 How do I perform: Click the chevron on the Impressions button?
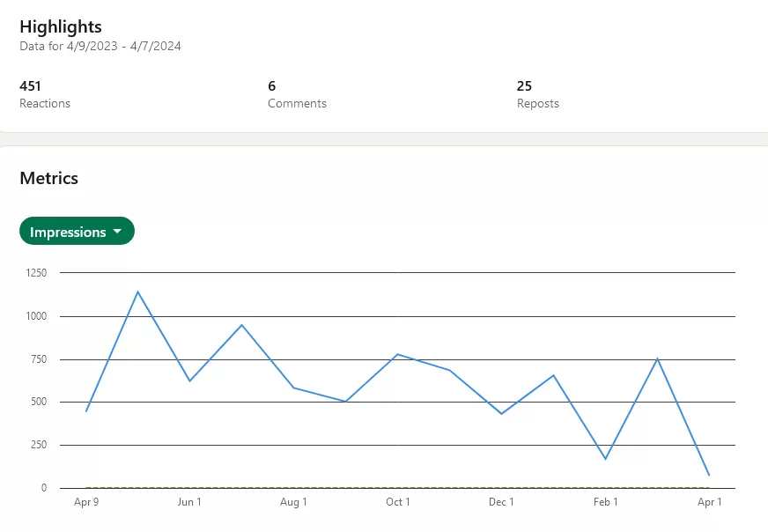[116, 231]
